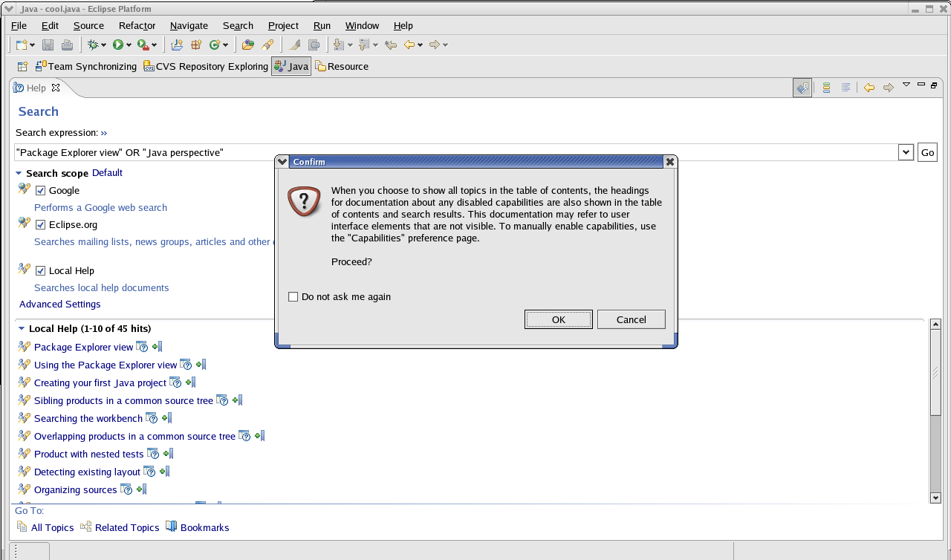Click the Open Perspective icon
This screenshot has width=951, height=560.
point(22,66)
